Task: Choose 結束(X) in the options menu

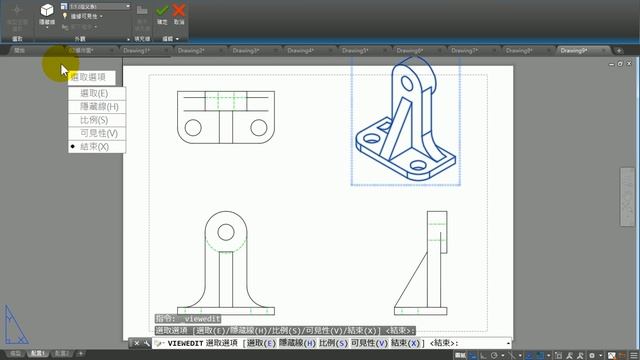Action: point(97,147)
